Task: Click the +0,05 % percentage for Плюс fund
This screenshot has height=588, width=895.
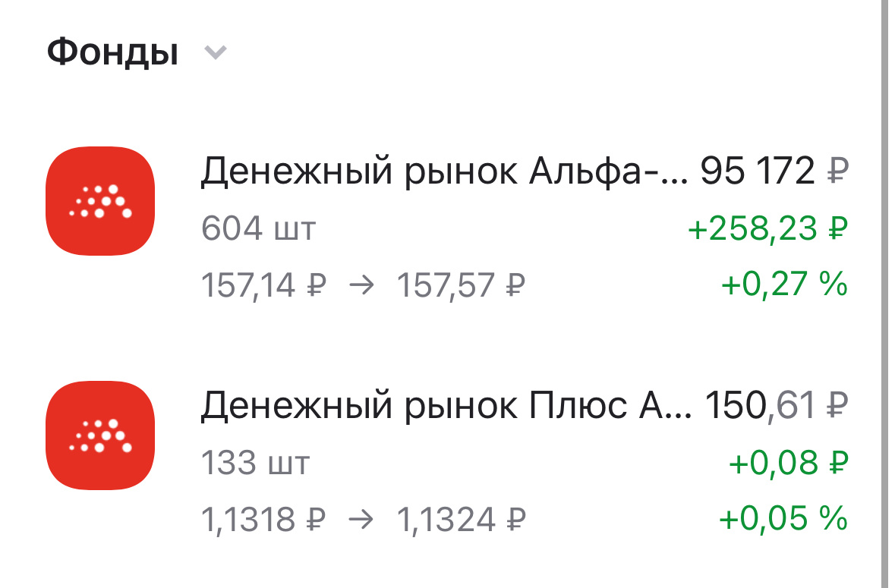Action: [x=783, y=520]
